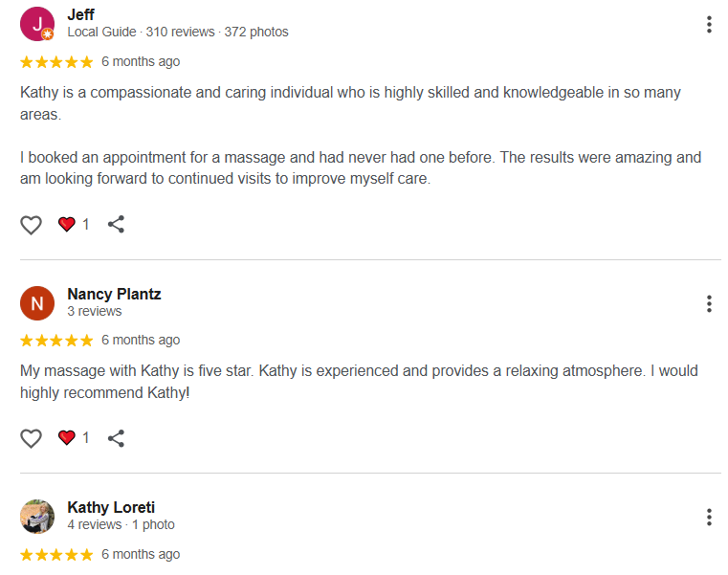Viewport: 728px width, 575px height.
Task: Open the more options menu on Jeff's review
Action: 709,25
